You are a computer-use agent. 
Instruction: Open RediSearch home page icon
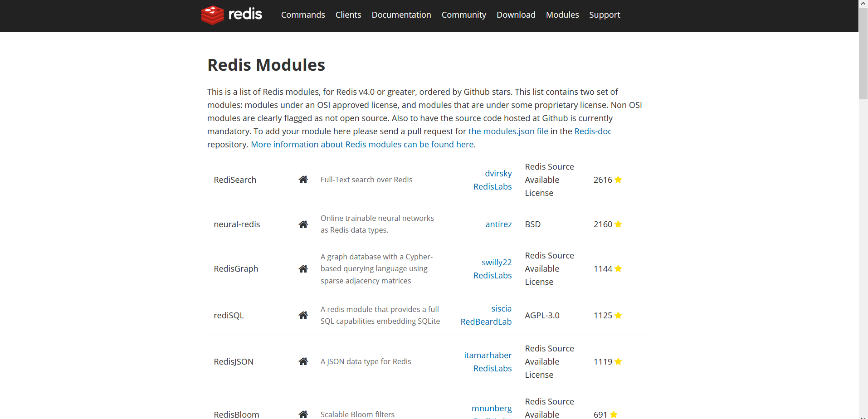(x=303, y=180)
